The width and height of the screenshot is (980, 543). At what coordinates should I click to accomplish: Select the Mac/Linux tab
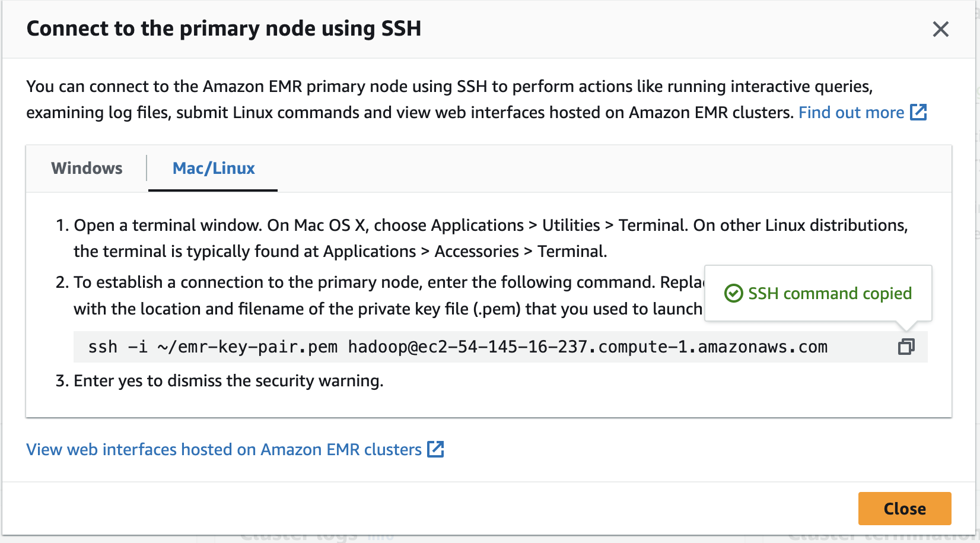(214, 169)
